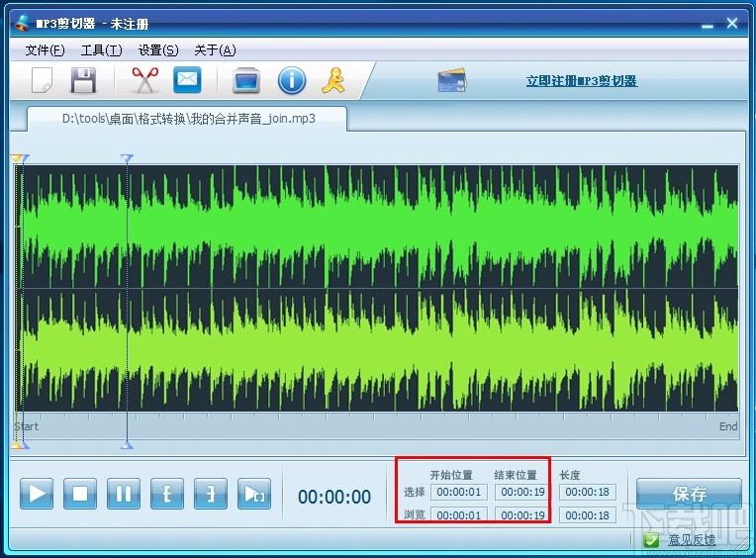Click the End label on the timeline

[x=728, y=426]
